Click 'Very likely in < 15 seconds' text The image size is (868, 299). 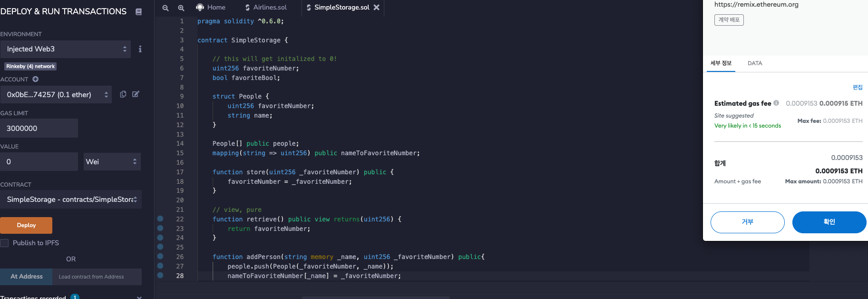(x=748, y=126)
